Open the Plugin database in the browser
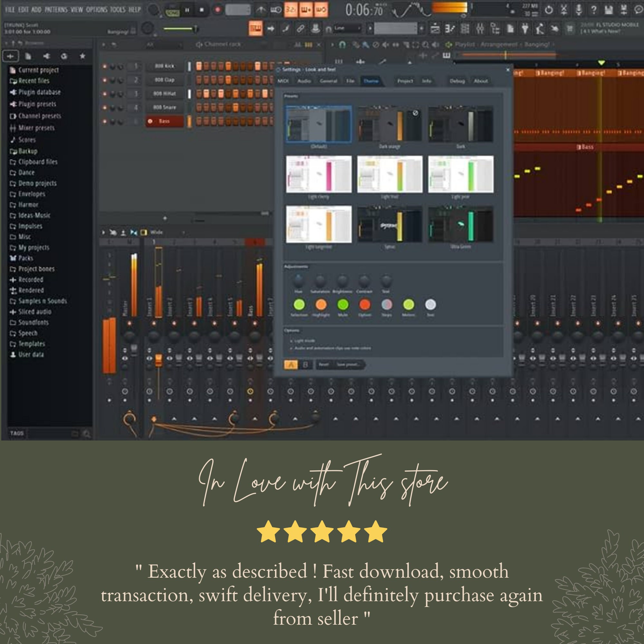 tap(40, 92)
